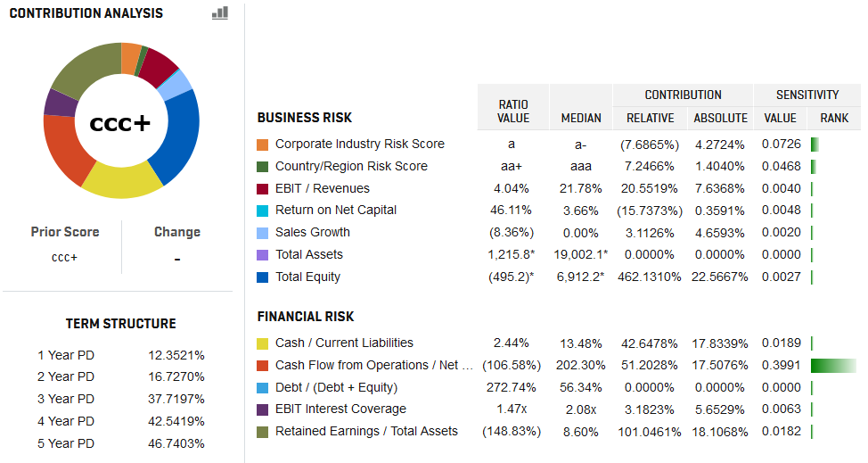Click the purple EBIT Interest Coverage swatch
Image resolution: width=868 pixels, height=463 pixels.
coord(262,409)
